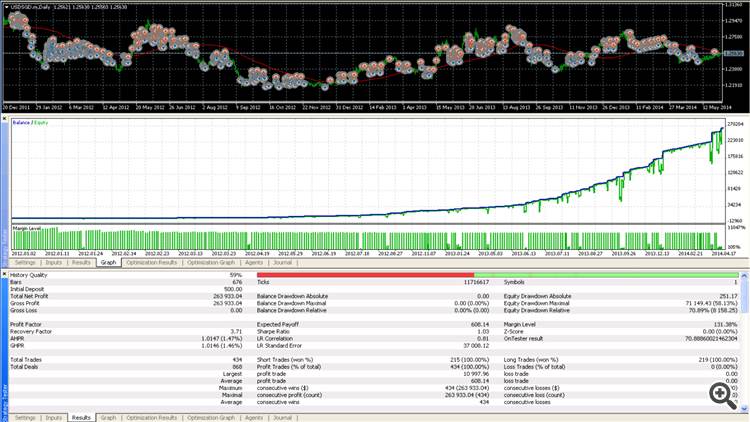Open Settings tab below the equity graph
Image resolution: width=750 pixels, height=422 pixels.
tap(25, 263)
